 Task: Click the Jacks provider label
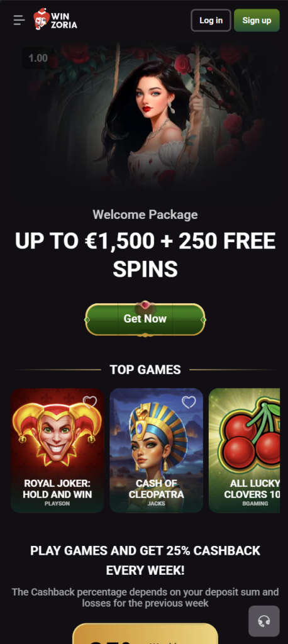[156, 504]
